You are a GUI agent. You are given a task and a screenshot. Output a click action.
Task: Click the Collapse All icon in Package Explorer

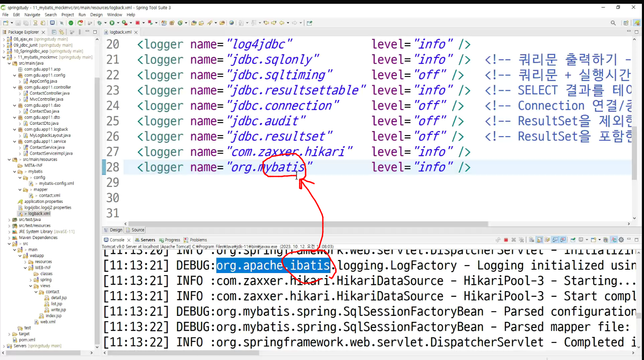(x=54, y=32)
